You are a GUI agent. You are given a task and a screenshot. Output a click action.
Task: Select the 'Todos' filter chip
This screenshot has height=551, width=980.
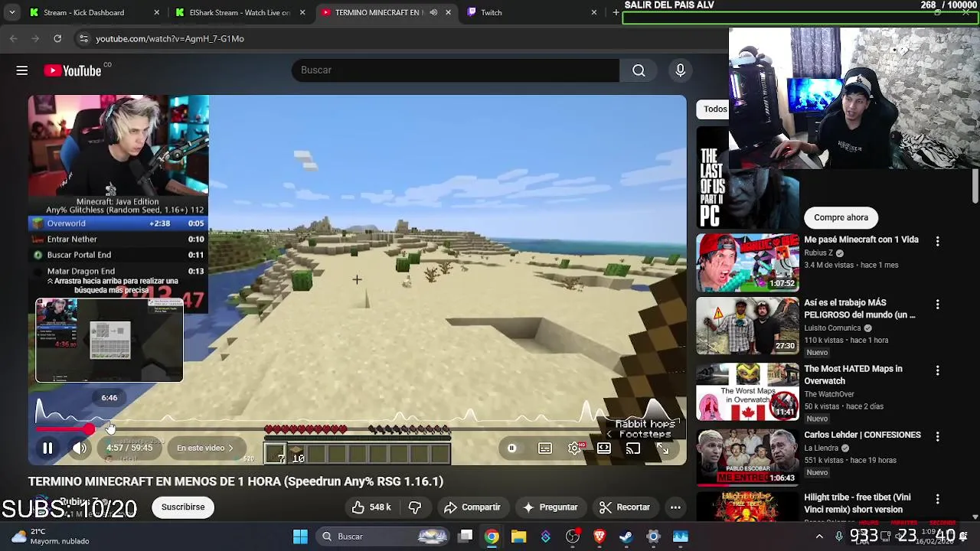[714, 109]
